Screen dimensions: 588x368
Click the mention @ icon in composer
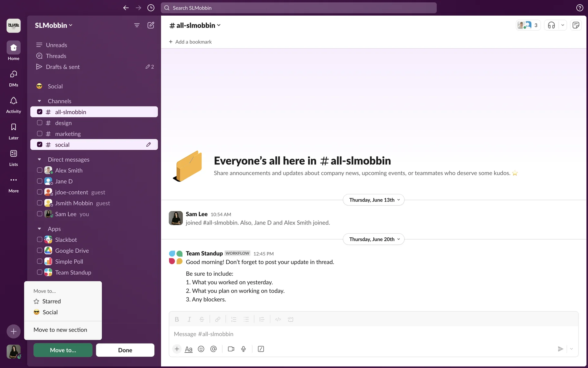(213, 349)
